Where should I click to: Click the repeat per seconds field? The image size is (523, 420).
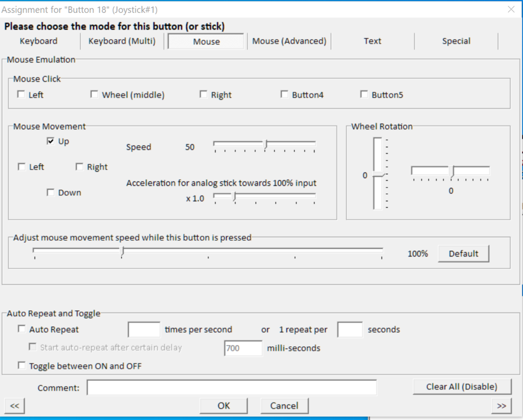point(350,329)
